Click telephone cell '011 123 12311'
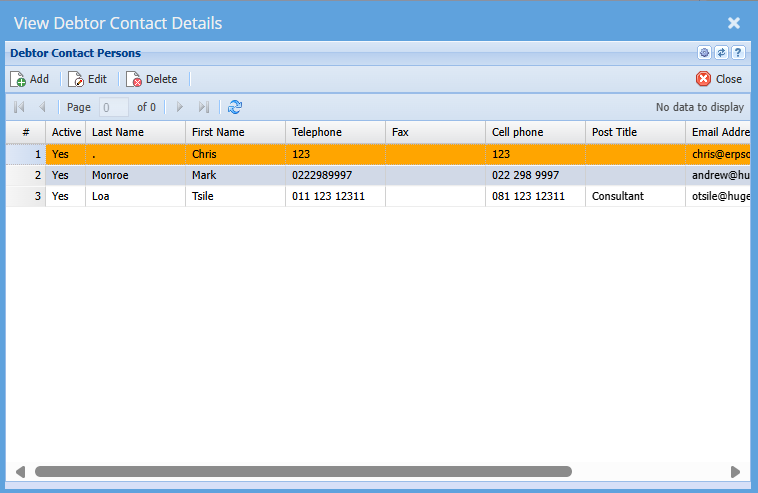The image size is (758, 493). tap(335, 196)
